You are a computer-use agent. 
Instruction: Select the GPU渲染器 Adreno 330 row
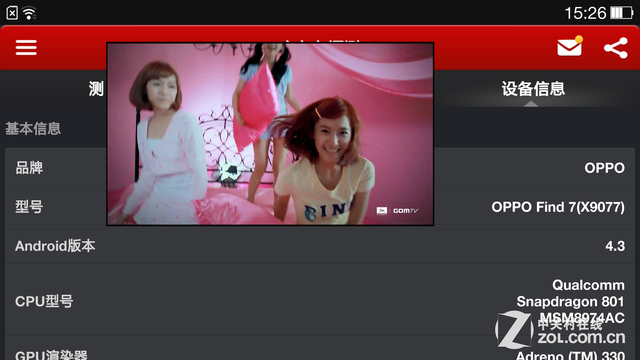tap(320, 349)
